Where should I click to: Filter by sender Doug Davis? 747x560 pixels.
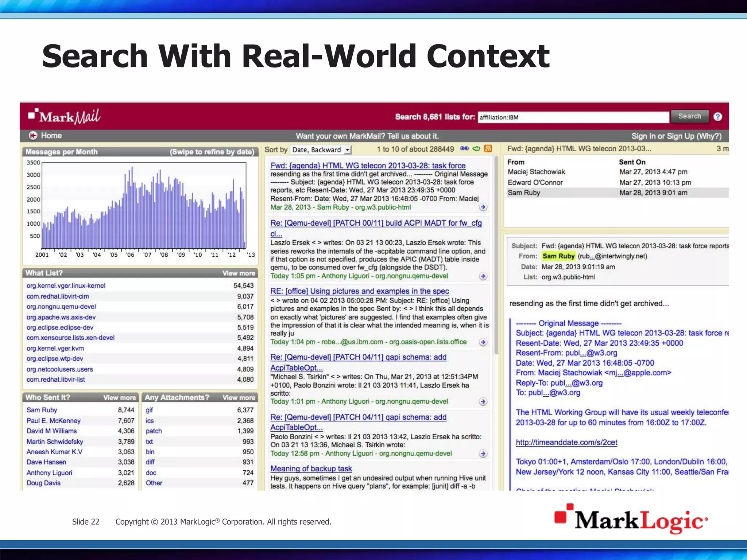coord(43,483)
